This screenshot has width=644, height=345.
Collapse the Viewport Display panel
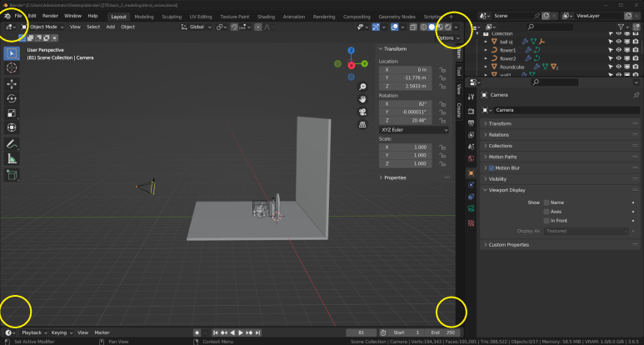(x=558, y=190)
